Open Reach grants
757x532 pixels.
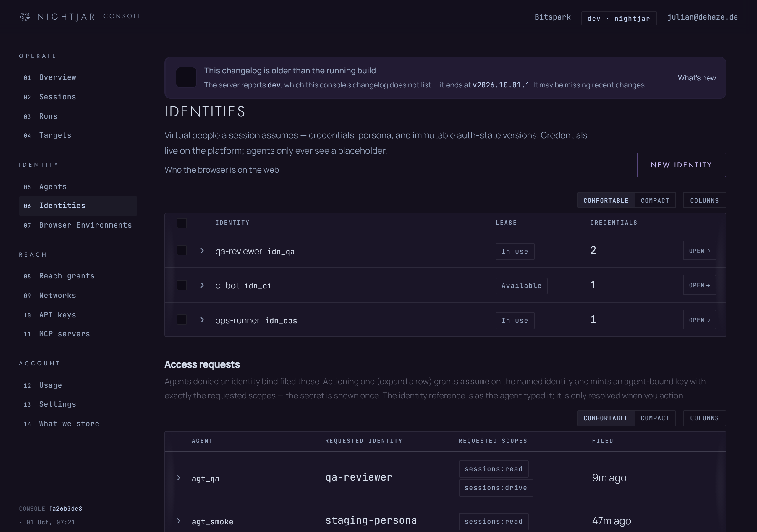78,276
